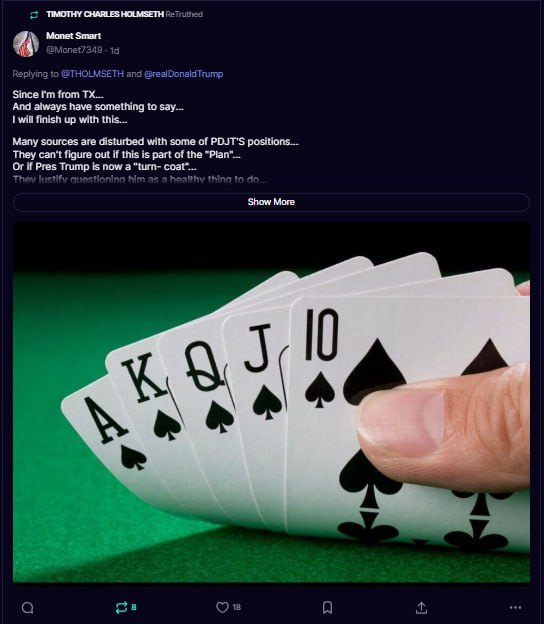The width and height of the screenshot is (544, 624).
Task: Click the like count 18
Action: 236,607
